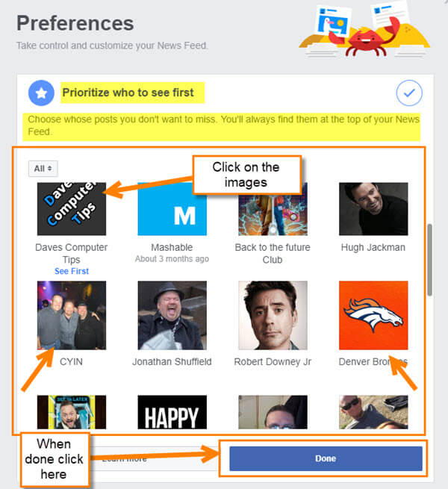Screen dimensions: 448x489
Task: Toggle the checkmark circle for Prioritize section
Action: pyautogui.click(x=409, y=93)
